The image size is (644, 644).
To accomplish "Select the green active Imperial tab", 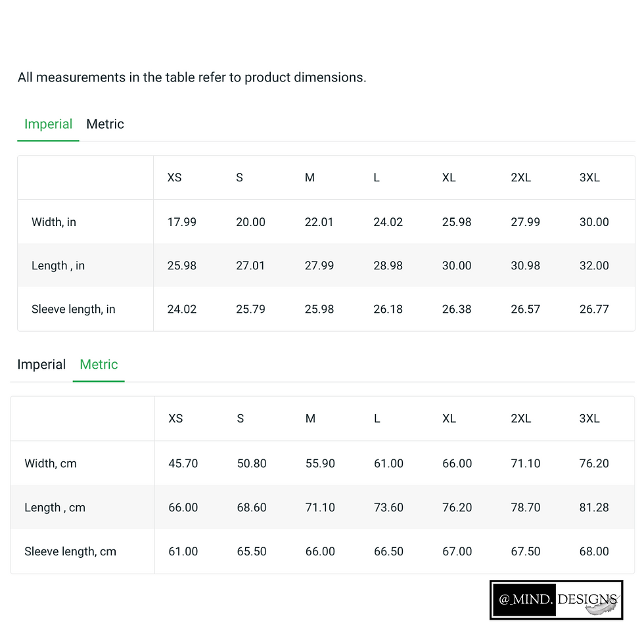I will point(48,124).
